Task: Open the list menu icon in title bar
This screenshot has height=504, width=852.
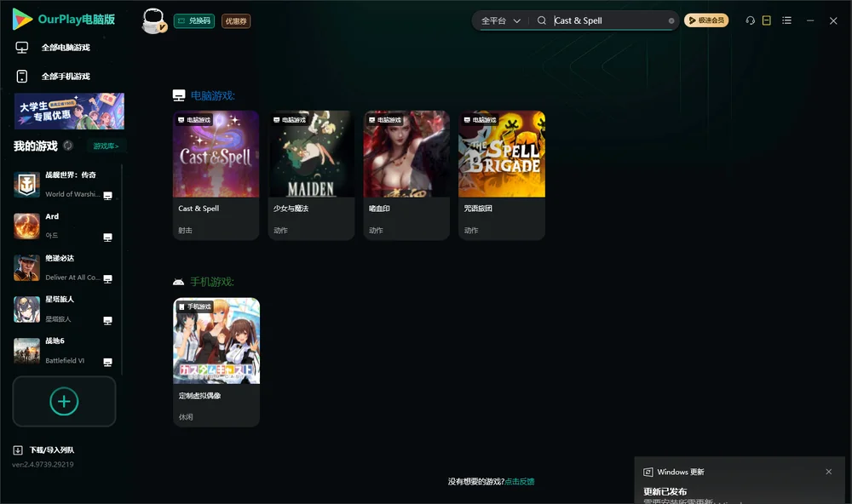Action: [x=786, y=20]
